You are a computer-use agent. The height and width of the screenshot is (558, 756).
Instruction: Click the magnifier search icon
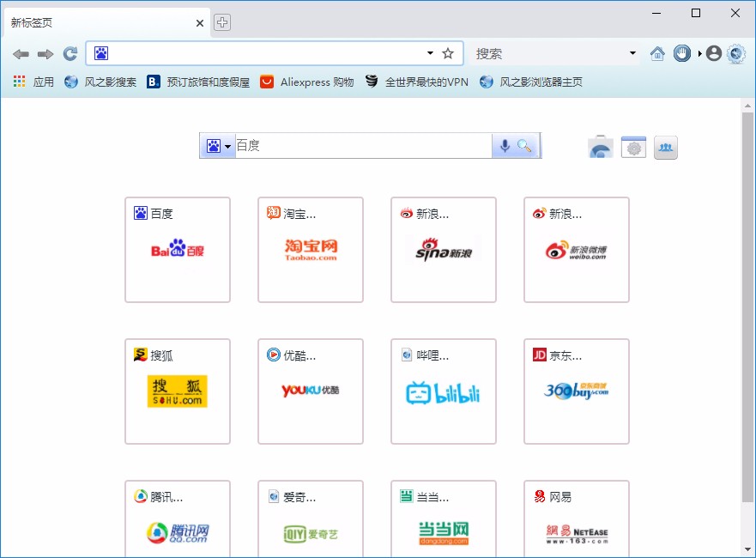tap(525, 145)
